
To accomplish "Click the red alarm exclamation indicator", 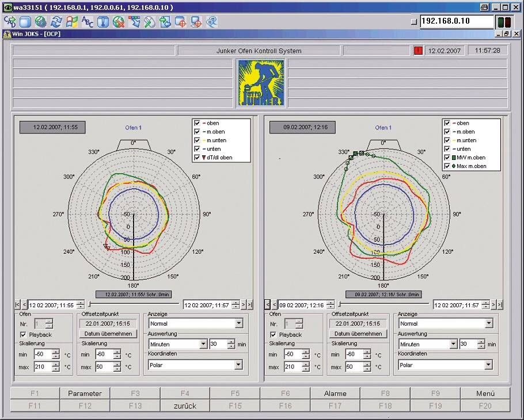I will pyautogui.click(x=418, y=51).
